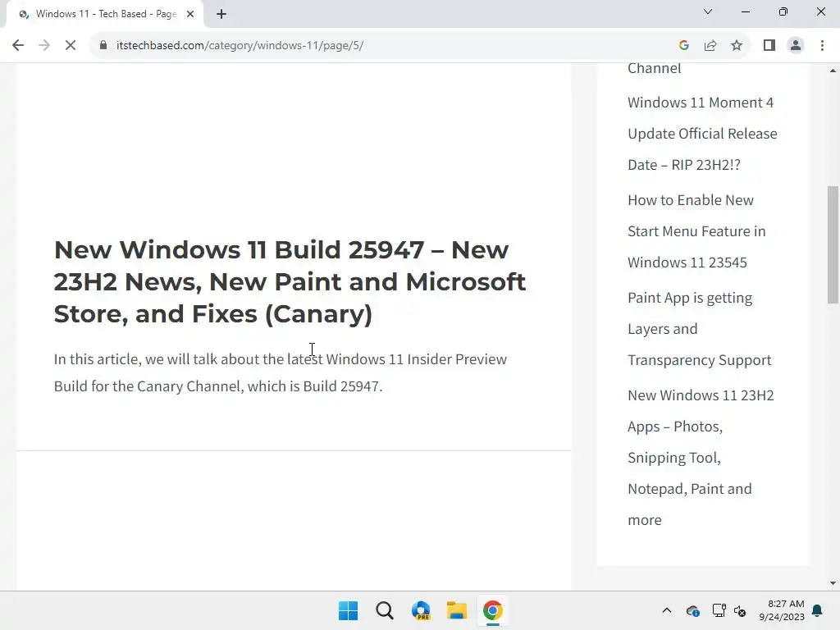This screenshot has height=630, width=840.
Task: Open taskbar Search
Action: point(384,610)
